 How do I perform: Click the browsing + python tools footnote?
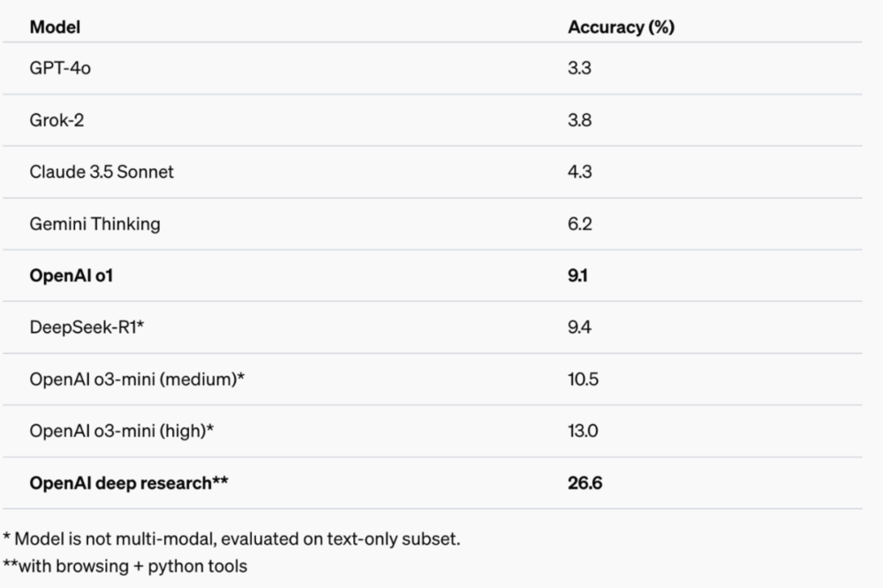click(125, 566)
